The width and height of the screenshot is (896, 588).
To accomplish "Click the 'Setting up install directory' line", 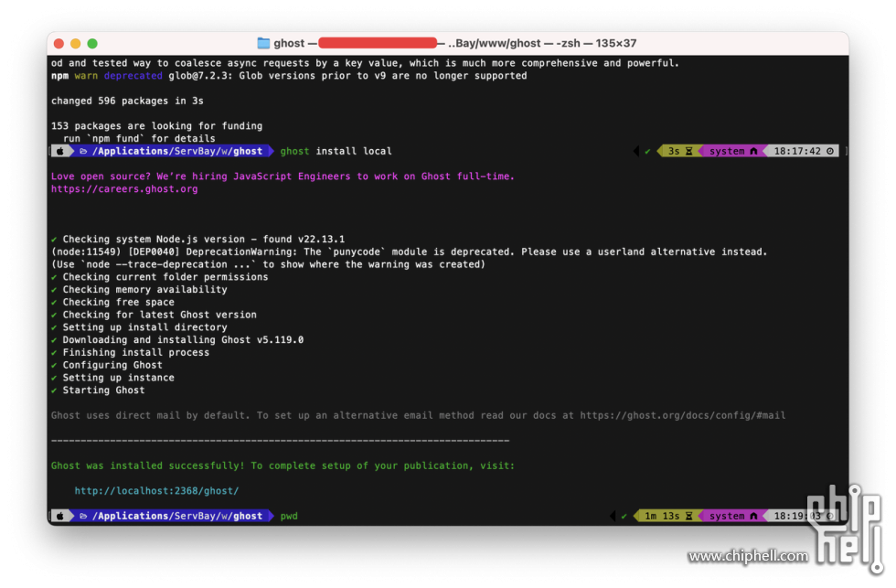I will 139,327.
